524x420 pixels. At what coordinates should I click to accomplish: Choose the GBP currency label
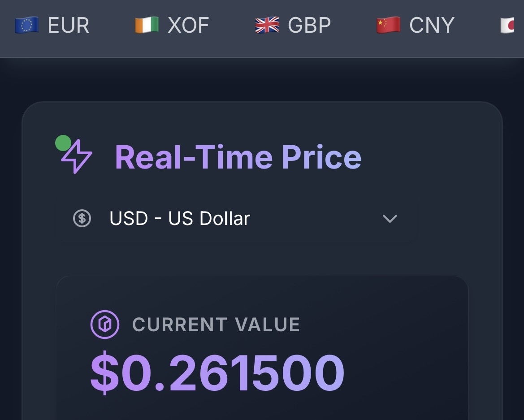(309, 25)
